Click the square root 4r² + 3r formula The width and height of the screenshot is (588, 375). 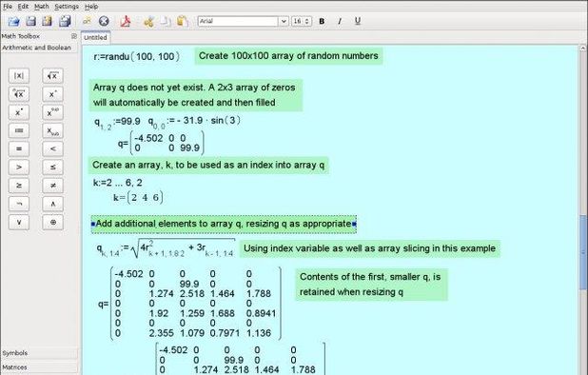(166, 249)
